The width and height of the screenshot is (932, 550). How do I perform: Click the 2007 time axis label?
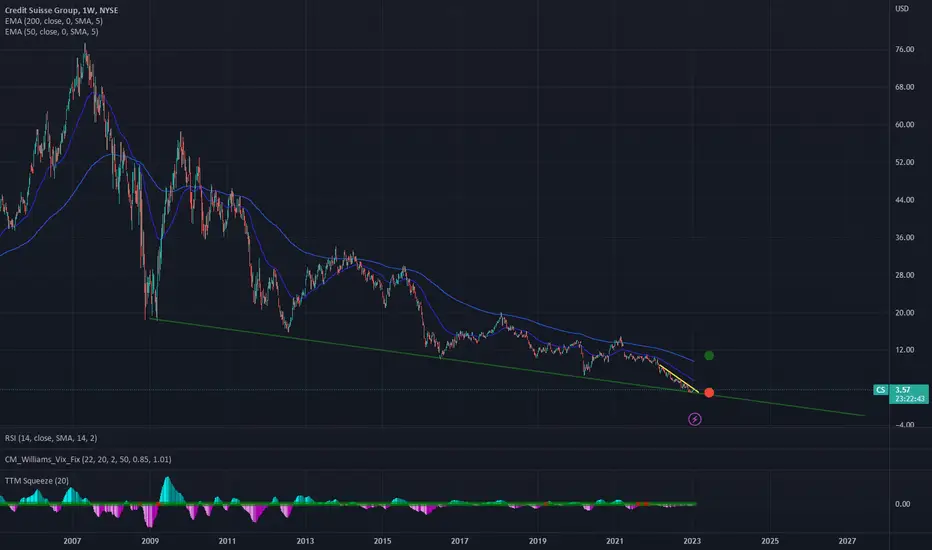(72, 541)
